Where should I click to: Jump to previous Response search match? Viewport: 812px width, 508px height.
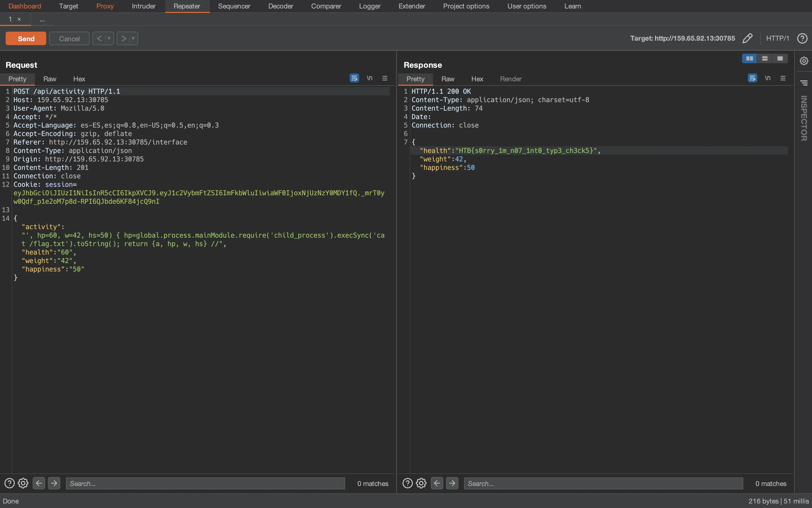437,483
